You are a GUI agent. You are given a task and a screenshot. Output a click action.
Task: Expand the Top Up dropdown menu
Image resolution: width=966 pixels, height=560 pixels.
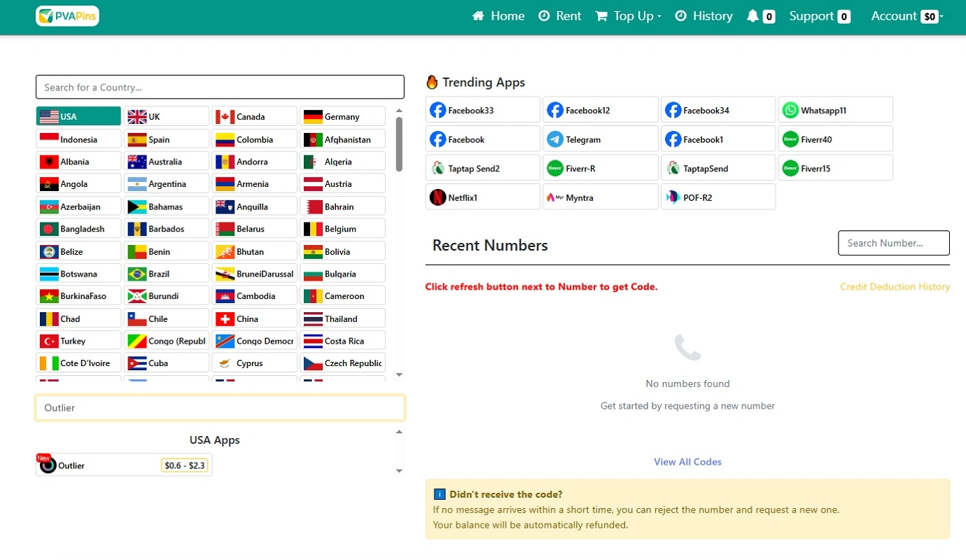628,16
